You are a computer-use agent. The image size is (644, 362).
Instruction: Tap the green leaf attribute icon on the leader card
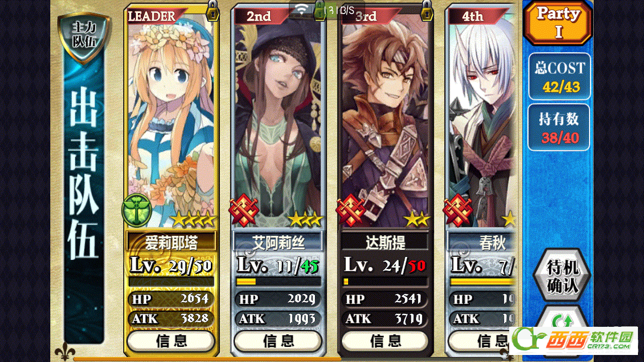pos(136,211)
